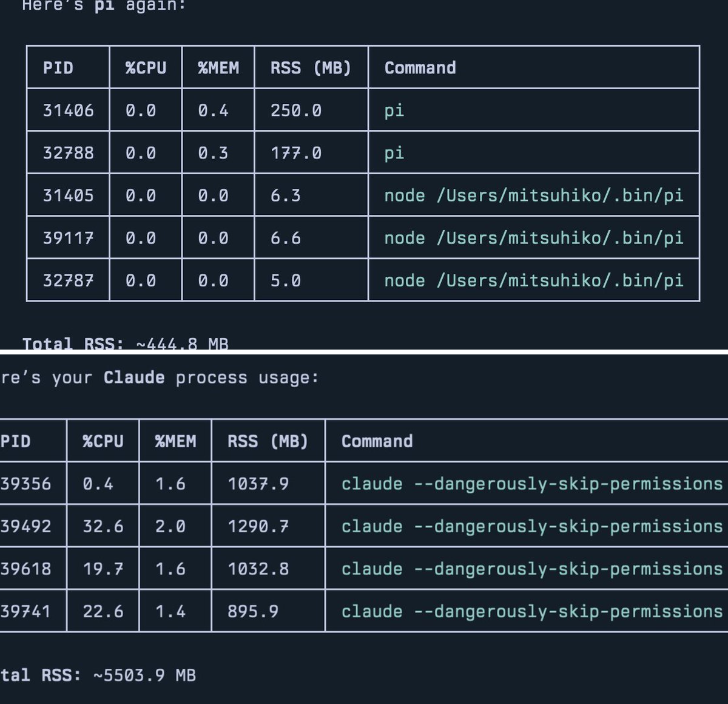Click the bold word Claude in heading
This screenshot has width=728, height=704.
pos(134,377)
